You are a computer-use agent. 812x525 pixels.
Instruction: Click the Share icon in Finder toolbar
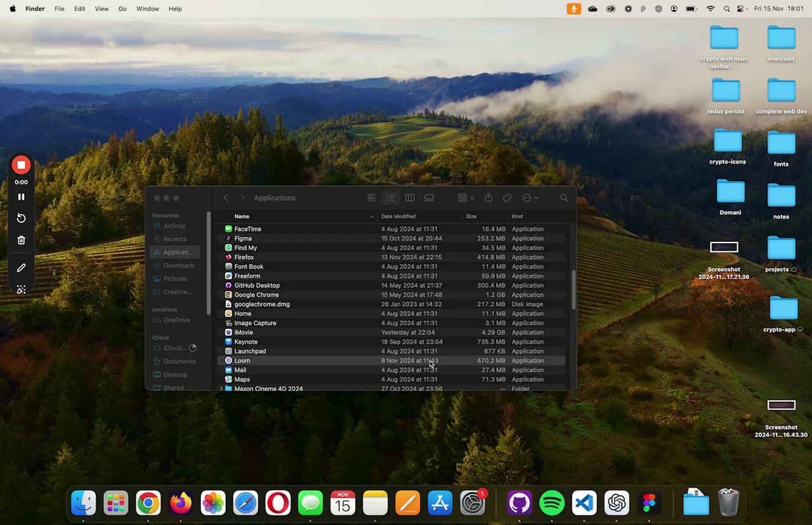[x=488, y=198]
